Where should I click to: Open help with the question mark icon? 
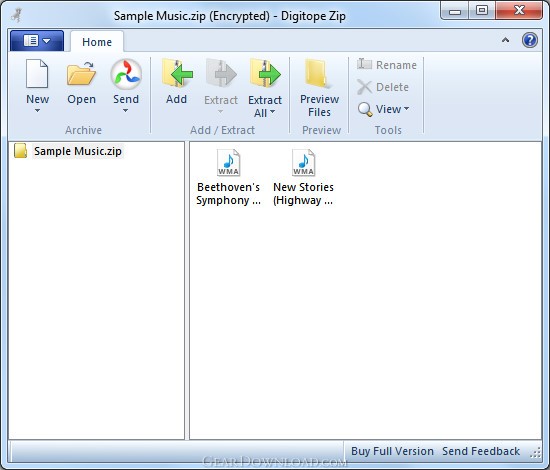pyautogui.click(x=530, y=40)
